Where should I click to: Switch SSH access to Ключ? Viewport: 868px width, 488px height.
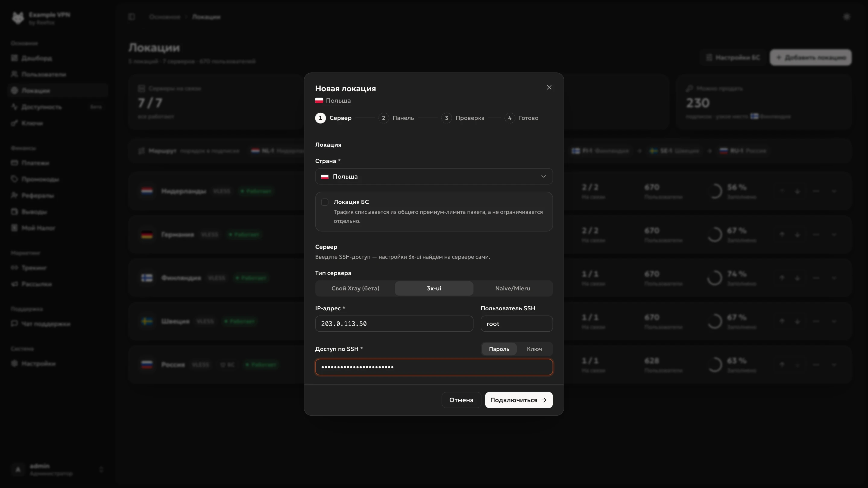click(x=534, y=349)
